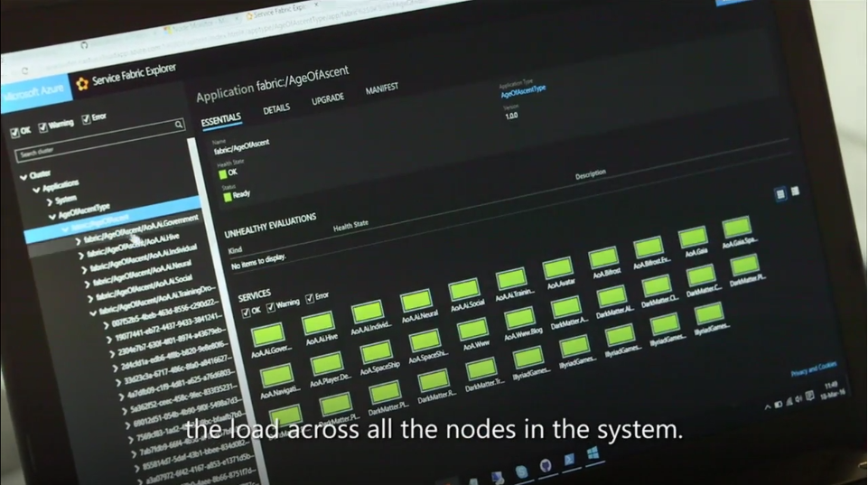
Task: Open the AoA.Ai.Gover... service tile
Action: [x=268, y=335]
